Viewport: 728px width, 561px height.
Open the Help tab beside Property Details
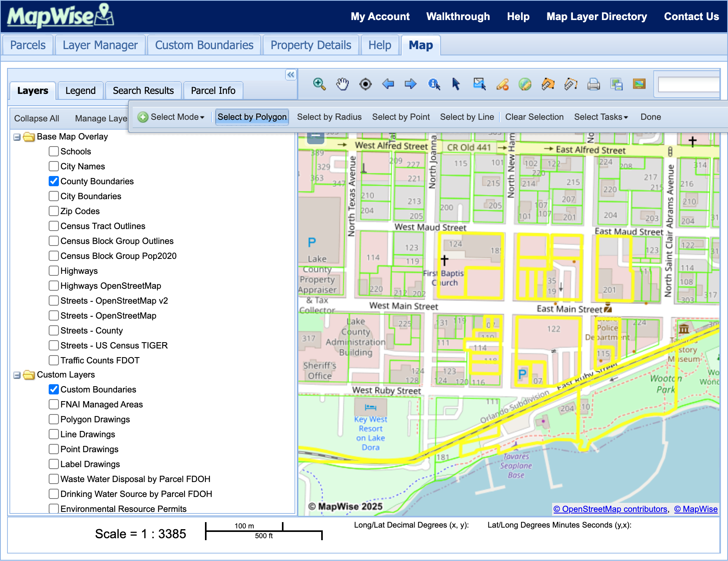pyautogui.click(x=380, y=45)
